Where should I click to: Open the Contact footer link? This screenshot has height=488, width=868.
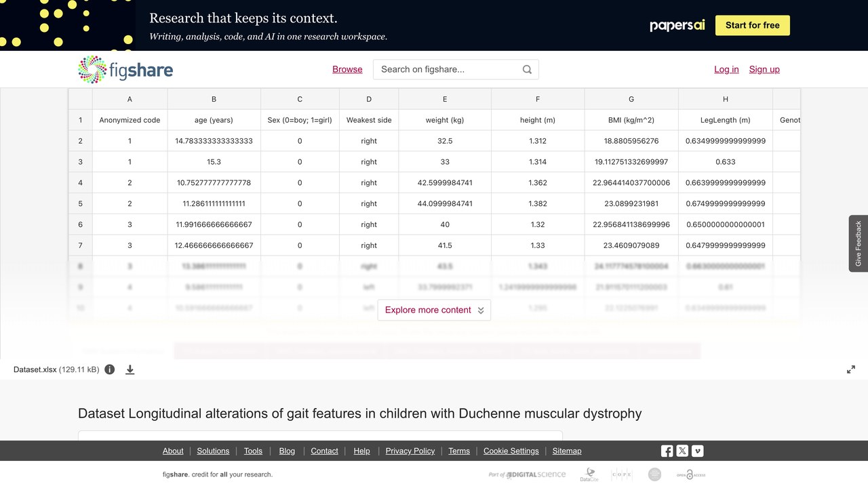pyautogui.click(x=324, y=451)
